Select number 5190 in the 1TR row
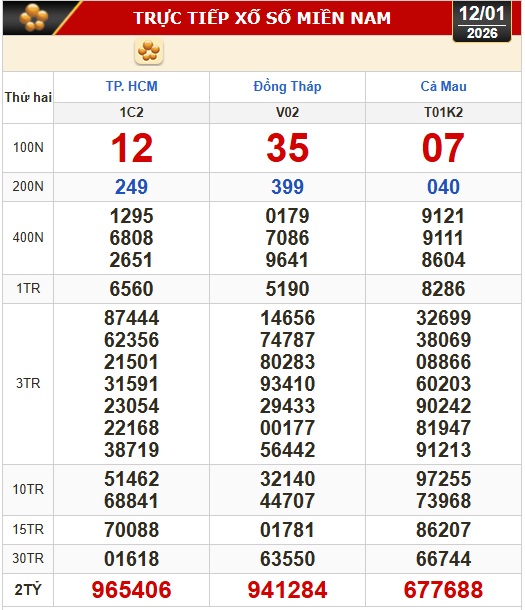Screen dimensions: 525x610 point(287,289)
